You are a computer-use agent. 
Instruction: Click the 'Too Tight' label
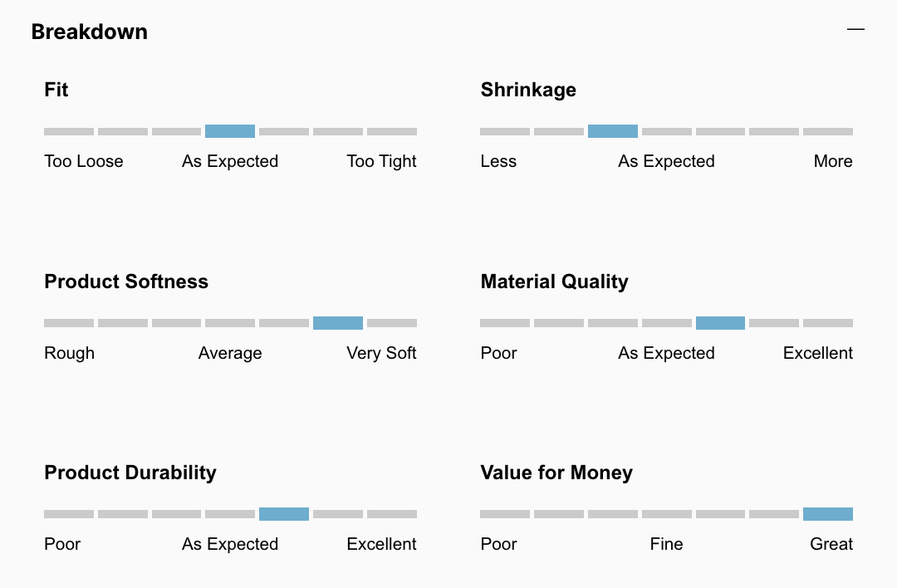pyautogui.click(x=381, y=161)
